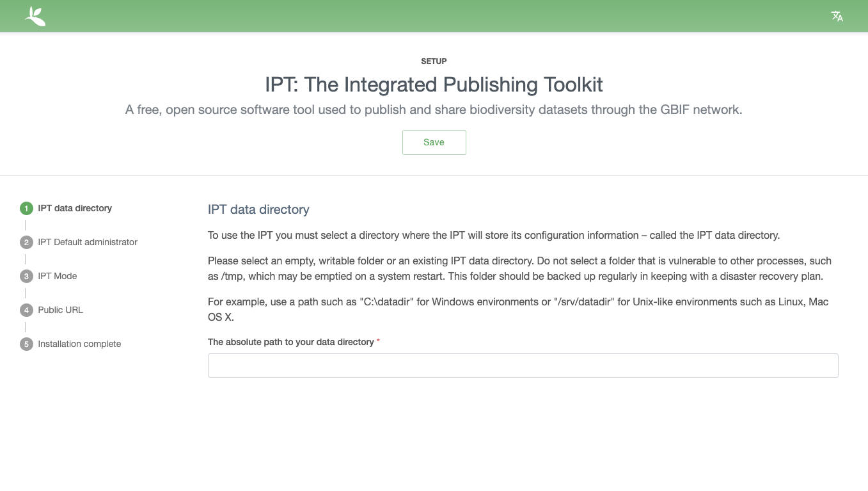This screenshot has width=868, height=491.
Task: Click the IPT data directory section heading
Action: (258, 209)
